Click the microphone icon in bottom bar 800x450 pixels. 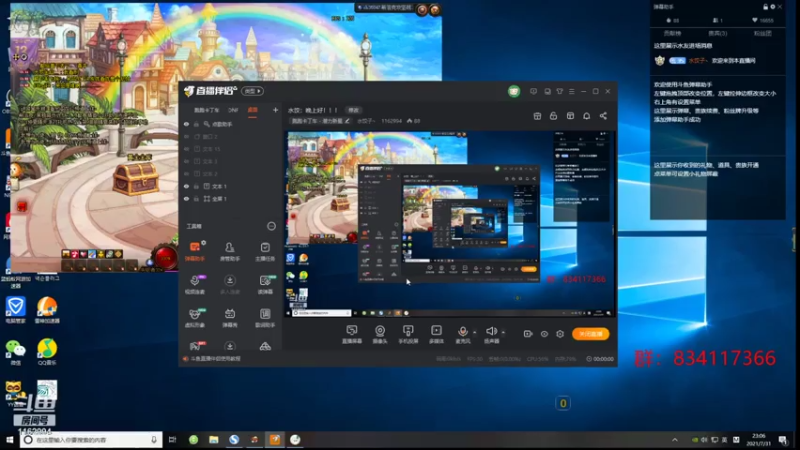click(462, 332)
